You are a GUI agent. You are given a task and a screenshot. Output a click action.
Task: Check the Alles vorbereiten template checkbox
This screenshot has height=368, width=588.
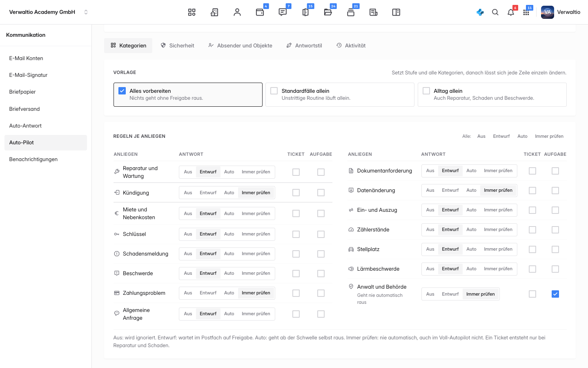122,91
